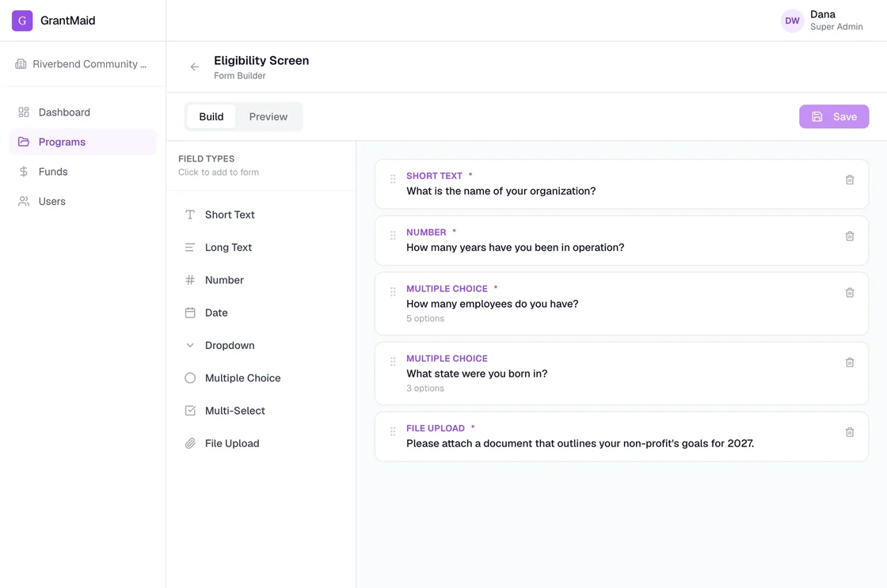Click the Multiple Choice radio circle icon
The image size is (887, 588).
point(190,378)
